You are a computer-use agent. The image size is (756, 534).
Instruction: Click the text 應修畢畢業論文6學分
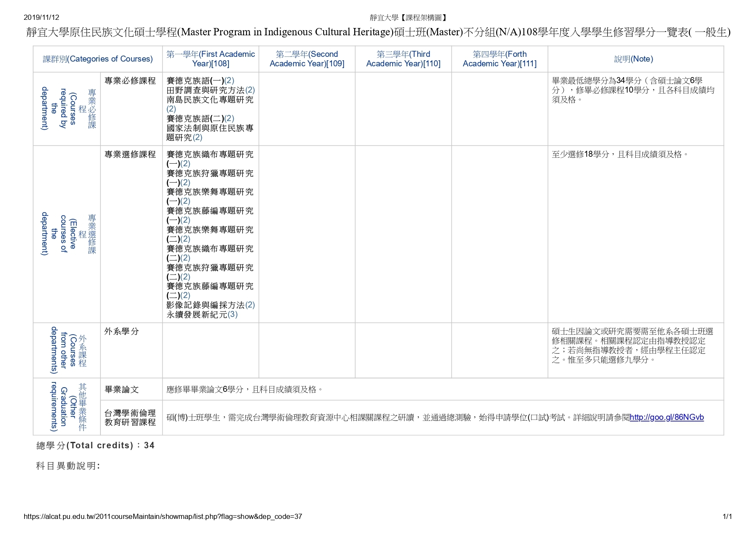point(245,390)
